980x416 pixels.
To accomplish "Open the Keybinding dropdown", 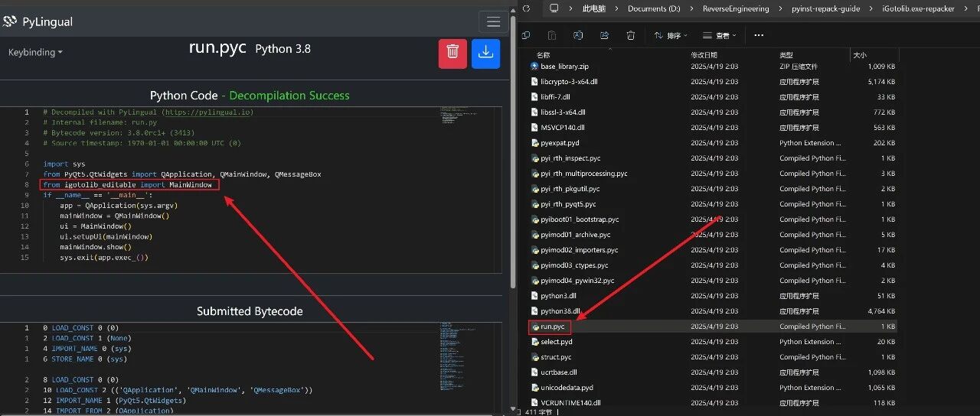I will (35, 52).
